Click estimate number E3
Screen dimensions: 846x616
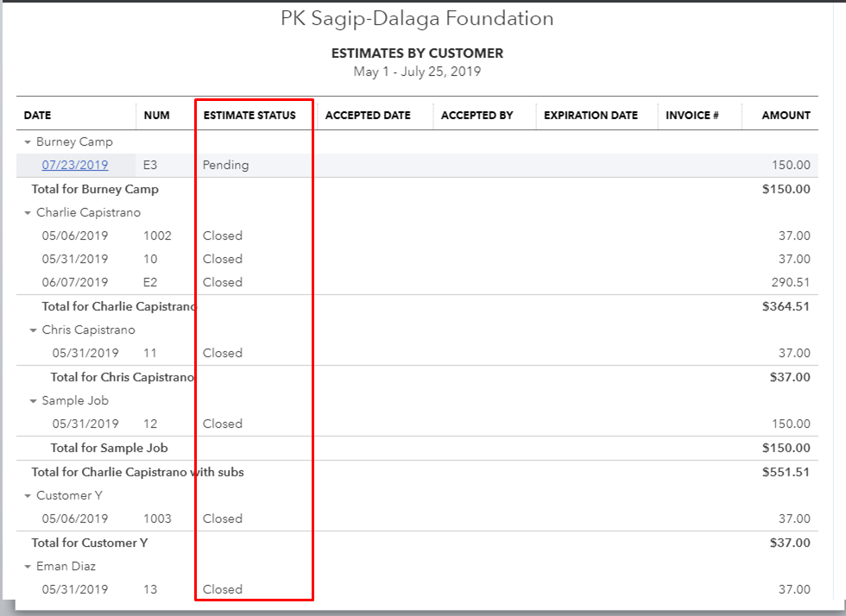(150, 165)
